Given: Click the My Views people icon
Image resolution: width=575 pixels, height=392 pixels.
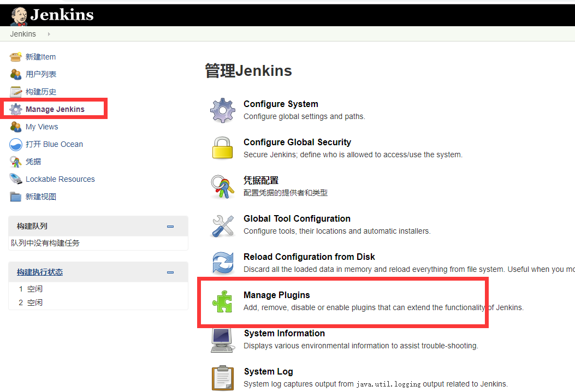Looking at the screenshot, I should pyautogui.click(x=16, y=127).
